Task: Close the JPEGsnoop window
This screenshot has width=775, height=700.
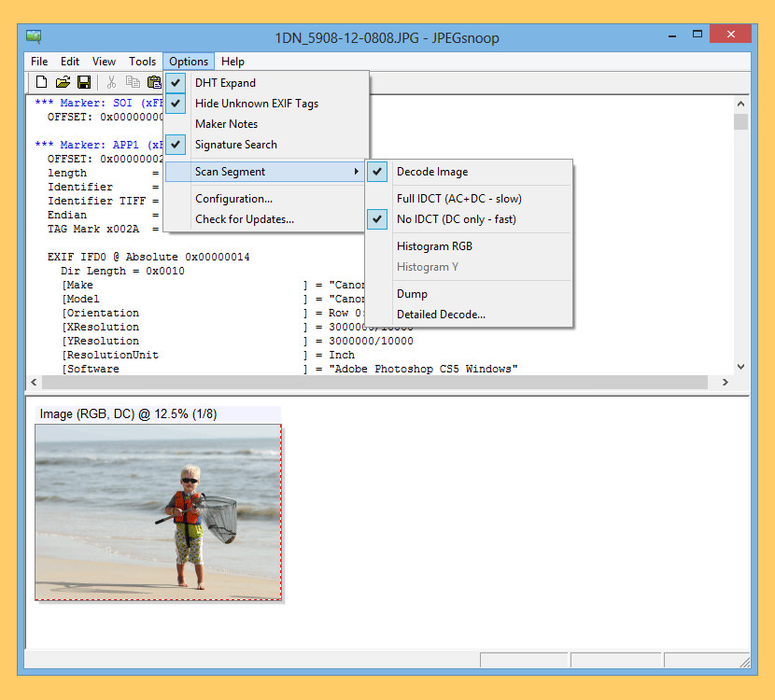Action: tap(730, 35)
